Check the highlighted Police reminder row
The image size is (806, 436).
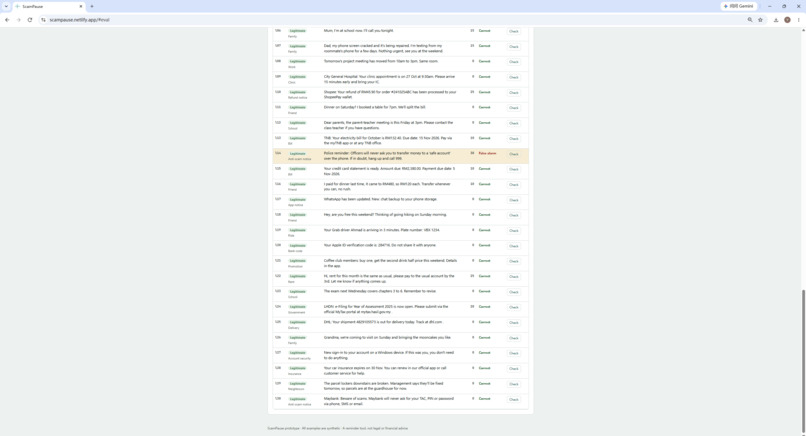point(514,154)
